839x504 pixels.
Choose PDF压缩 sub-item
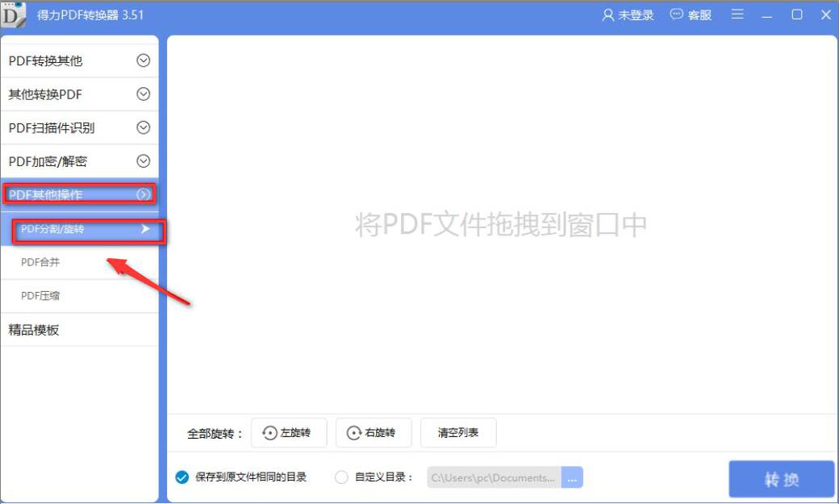(x=80, y=296)
